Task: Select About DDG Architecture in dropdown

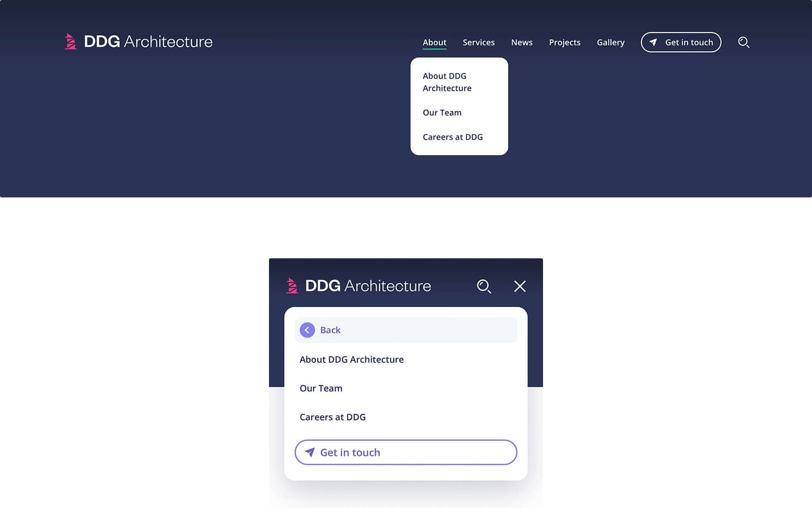Action: [447, 82]
